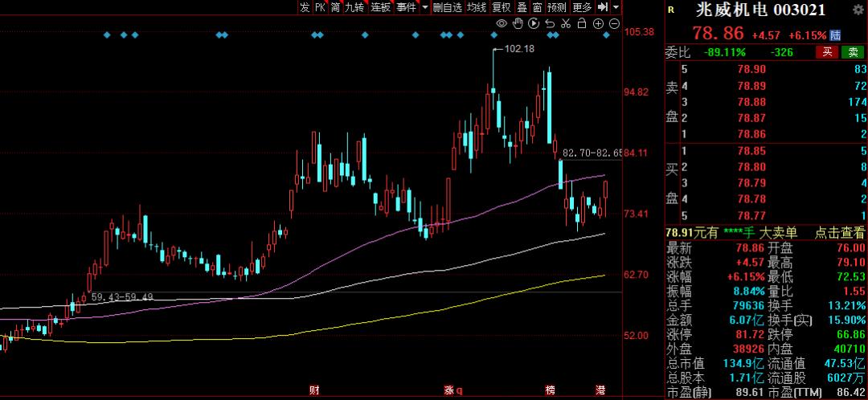868x400 pixels.
Task: Click the green 卖 sell button
Action: coord(853,52)
